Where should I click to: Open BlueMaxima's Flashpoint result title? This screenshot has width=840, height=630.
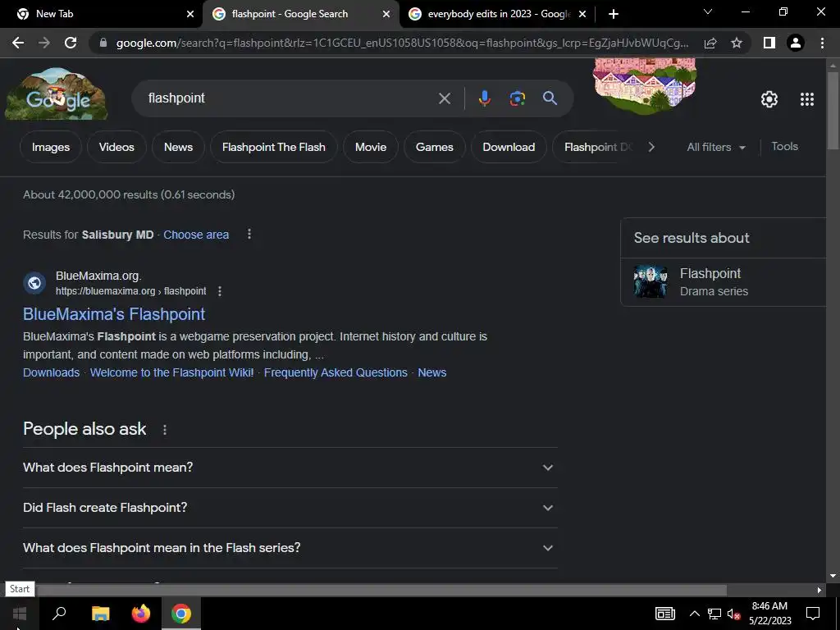pos(114,314)
